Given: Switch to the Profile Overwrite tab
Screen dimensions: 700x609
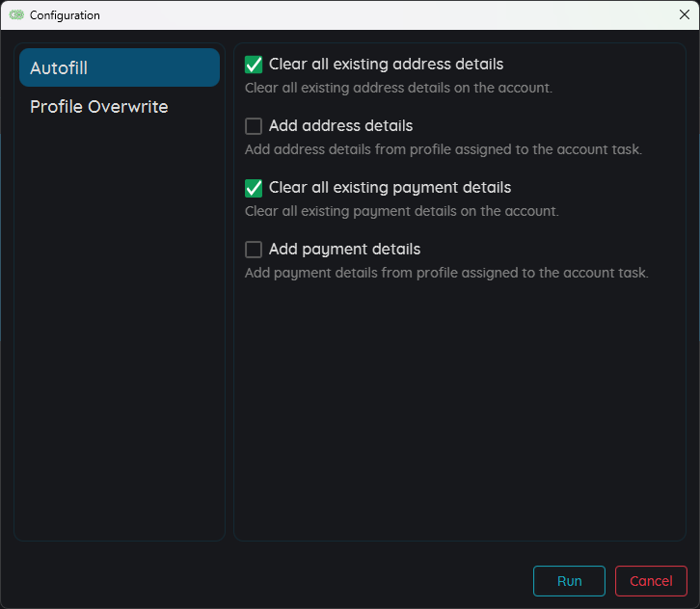Looking at the screenshot, I should [99, 107].
